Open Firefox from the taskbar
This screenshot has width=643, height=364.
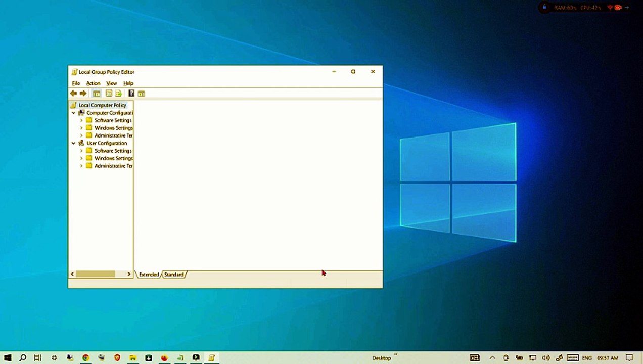(x=164, y=358)
